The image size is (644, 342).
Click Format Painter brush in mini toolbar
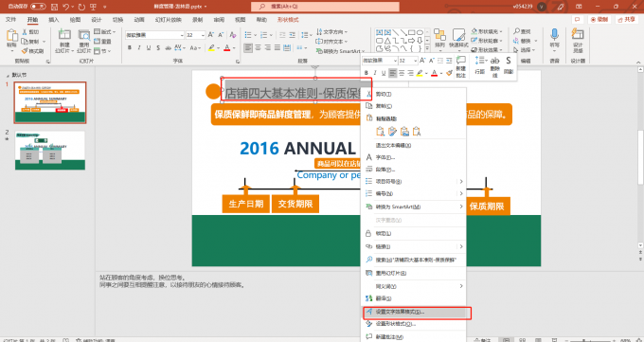pos(449,73)
